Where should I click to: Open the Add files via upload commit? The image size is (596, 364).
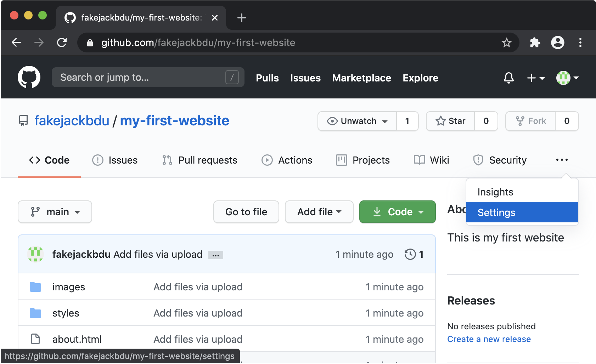coord(158,254)
